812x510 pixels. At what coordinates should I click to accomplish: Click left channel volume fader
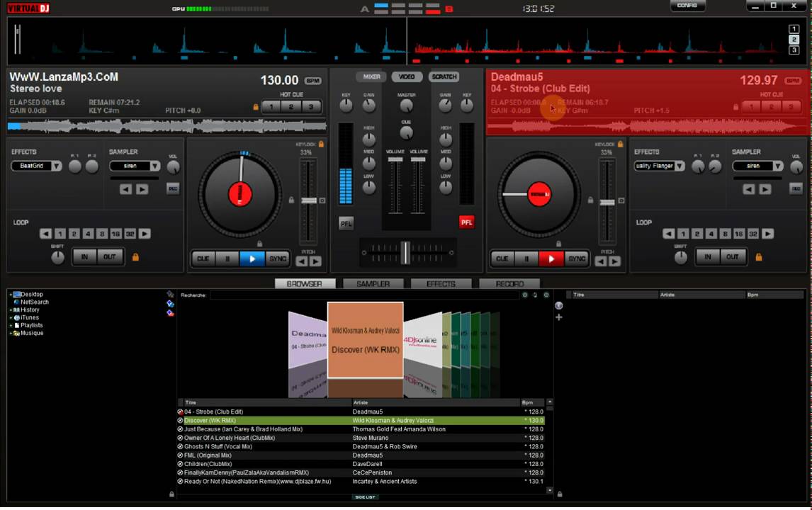pyautogui.click(x=395, y=160)
